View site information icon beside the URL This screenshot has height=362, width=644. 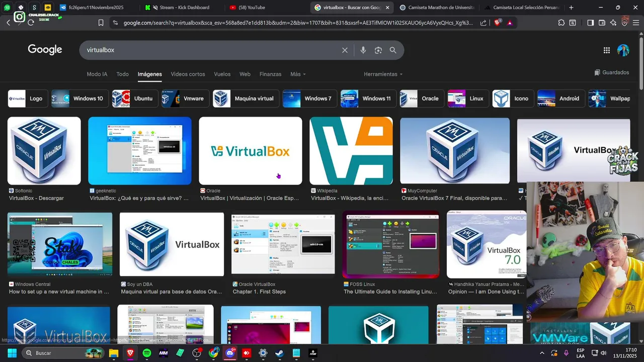(x=115, y=23)
